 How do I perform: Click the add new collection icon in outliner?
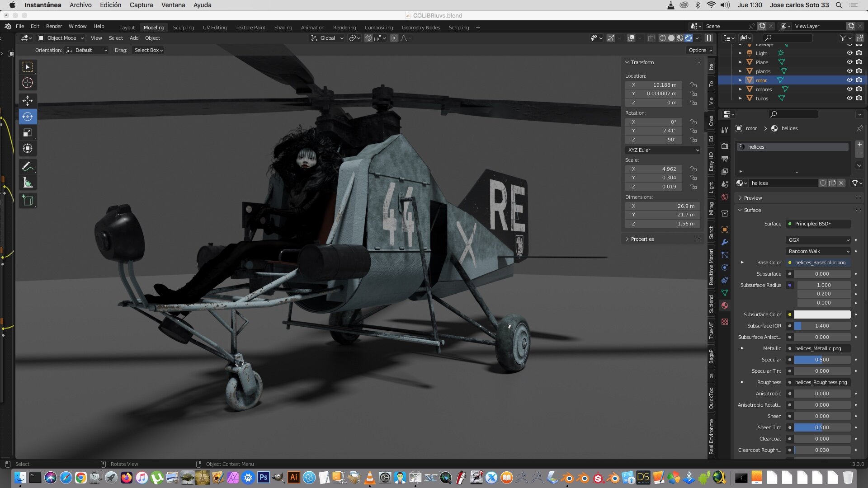[x=859, y=38]
